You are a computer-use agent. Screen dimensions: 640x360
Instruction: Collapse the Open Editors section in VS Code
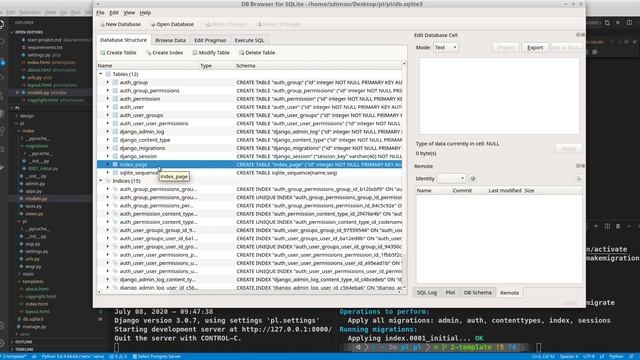click(29, 32)
